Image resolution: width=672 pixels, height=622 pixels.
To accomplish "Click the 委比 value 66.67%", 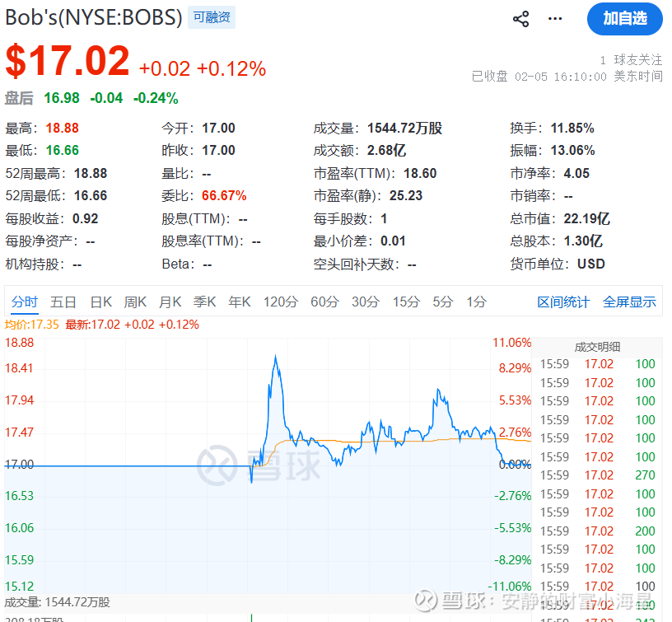I will 224,196.
